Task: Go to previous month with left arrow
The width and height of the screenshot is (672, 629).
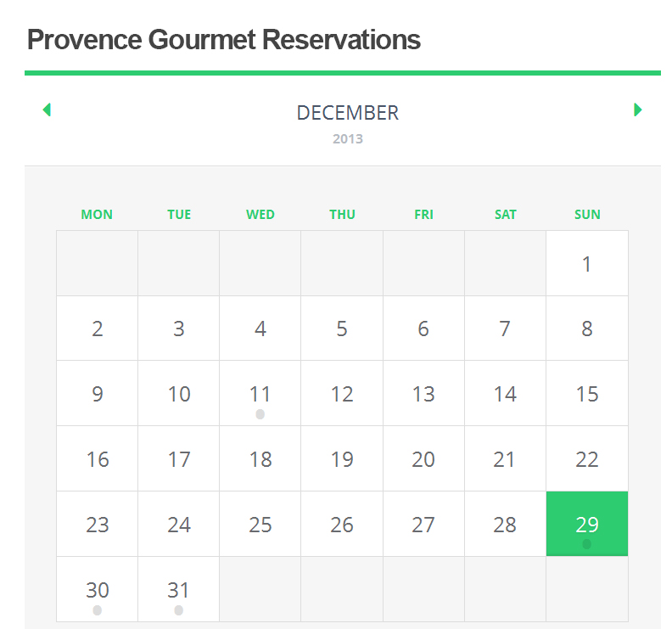Action: click(x=47, y=110)
